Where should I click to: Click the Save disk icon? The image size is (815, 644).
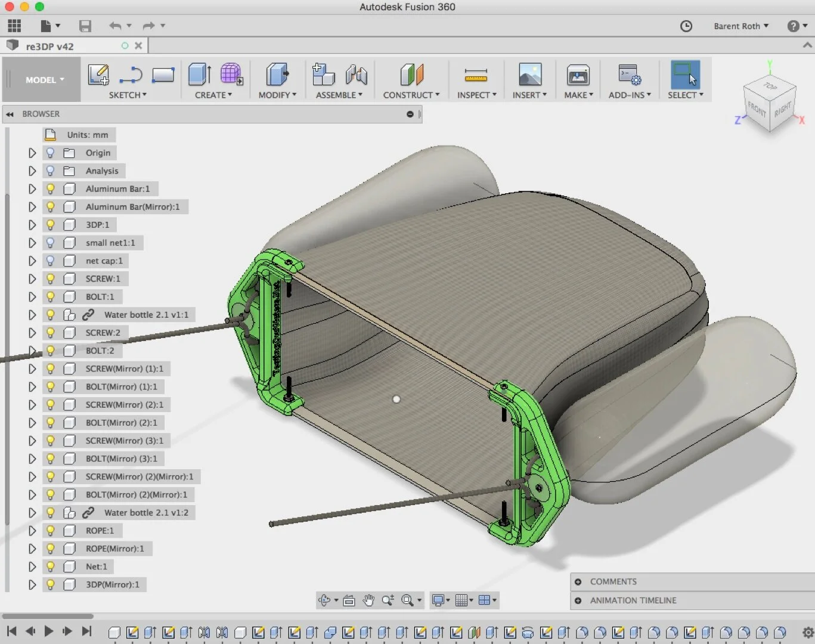coord(85,26)
